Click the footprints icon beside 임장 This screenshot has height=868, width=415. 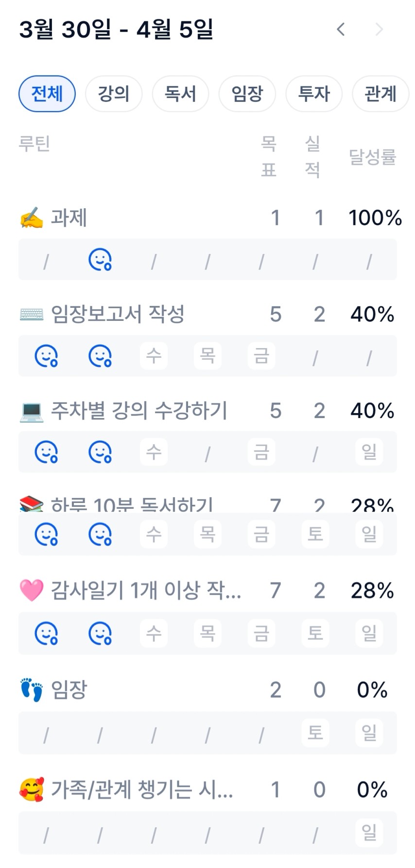(32, 690)
